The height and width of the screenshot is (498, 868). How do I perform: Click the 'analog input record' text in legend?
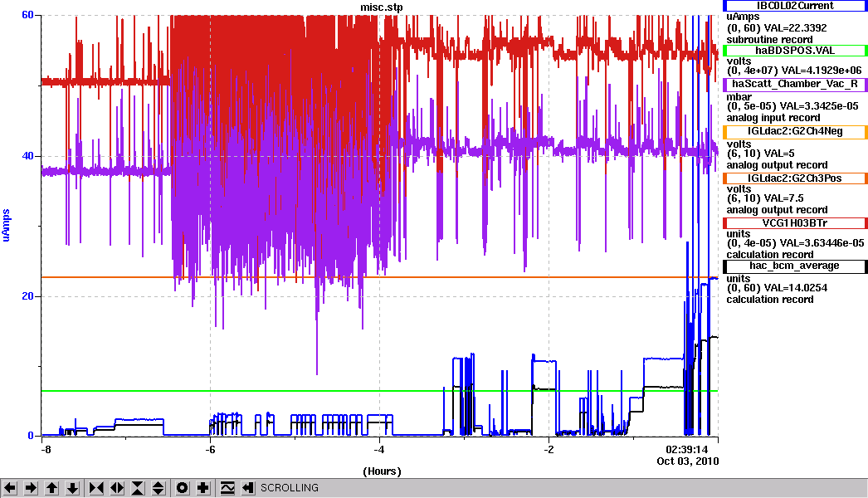773,117
